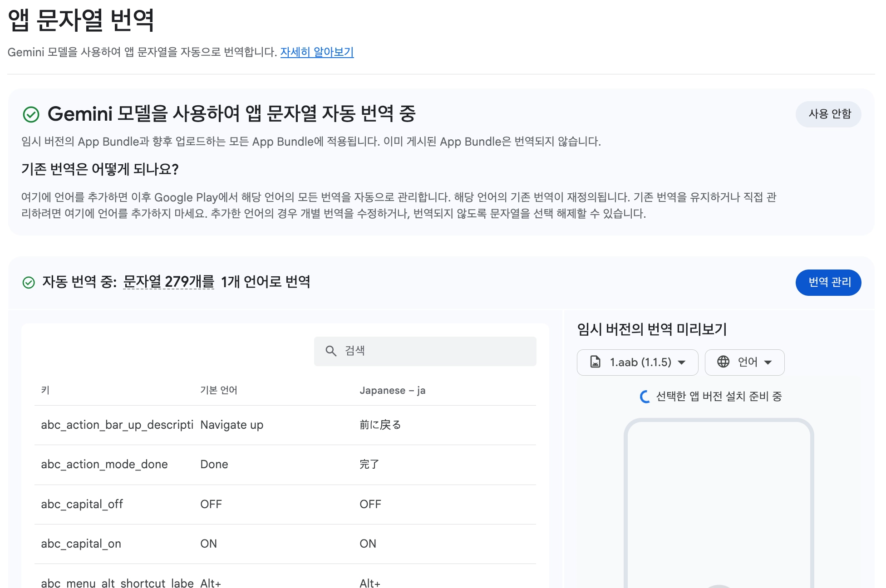Click the green check icon beside Gemini heading

pos(31,114)
